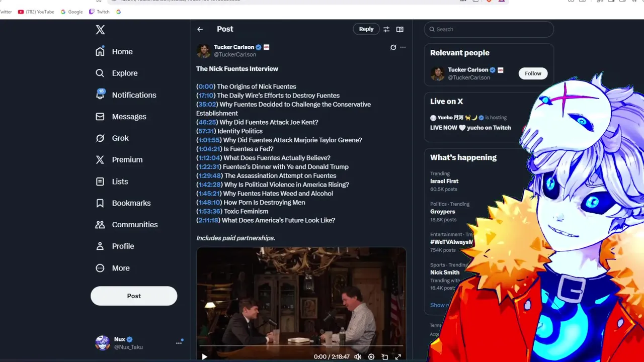The height and width of the screenshot is (362, 644).
Task: Open the Google bookmark
Action: (71, 12)
